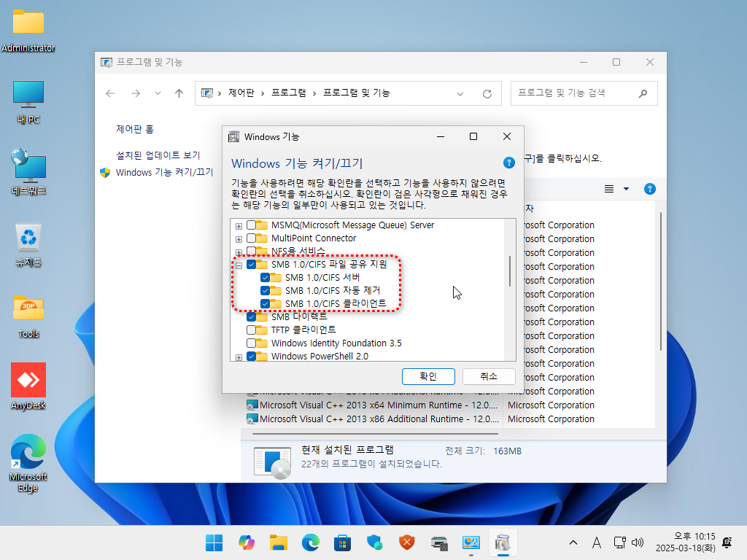Open recent locations dropdown arrow
This screenshot has height=560, width=747.
(158, 93)
